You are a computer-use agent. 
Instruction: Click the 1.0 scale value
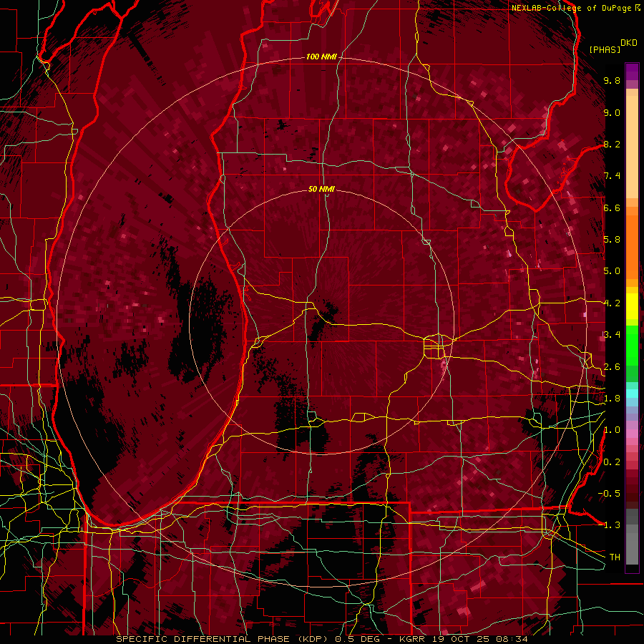612,430
